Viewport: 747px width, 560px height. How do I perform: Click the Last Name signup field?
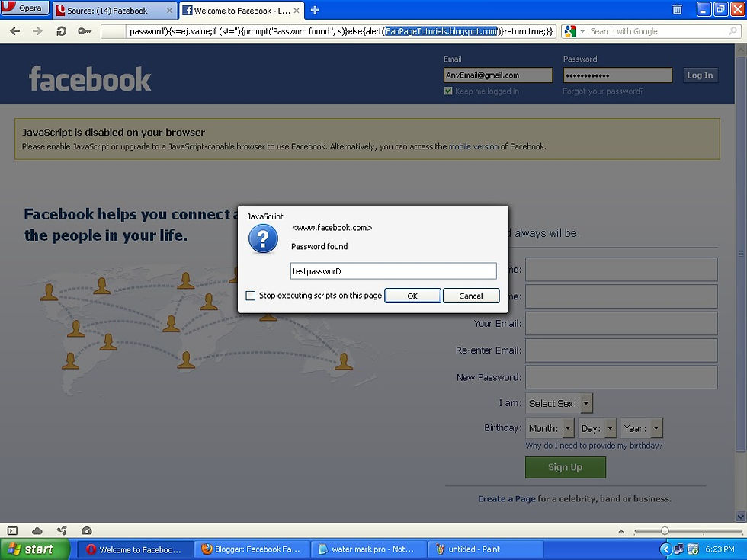pyautogui.click(x=621, y=296)
